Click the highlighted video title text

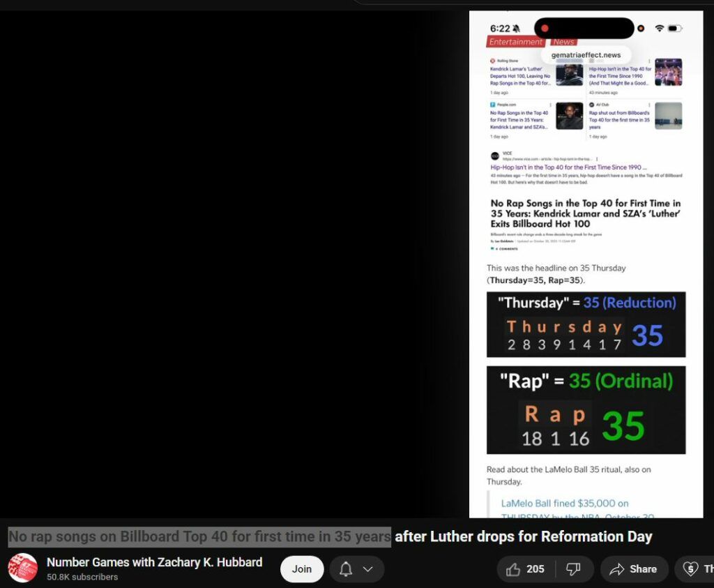[199, 536]
